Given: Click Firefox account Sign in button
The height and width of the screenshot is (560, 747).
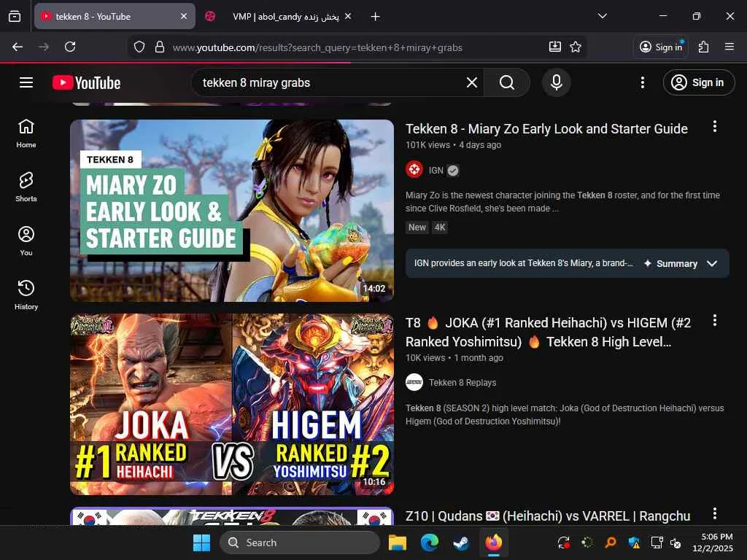Looking at the screenshot, I should pyautogui.click(x=661, y=47).
